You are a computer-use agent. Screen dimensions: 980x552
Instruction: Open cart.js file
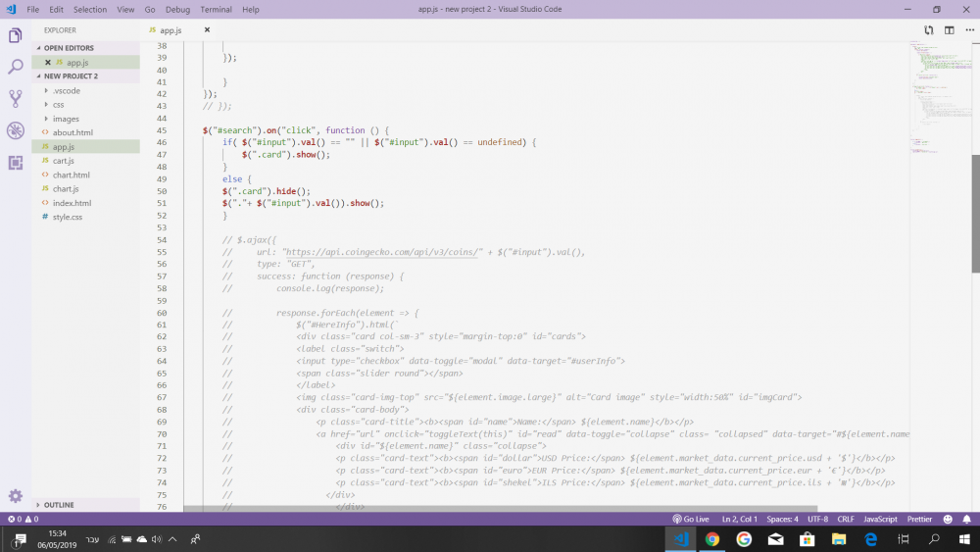tap(85, 161)
